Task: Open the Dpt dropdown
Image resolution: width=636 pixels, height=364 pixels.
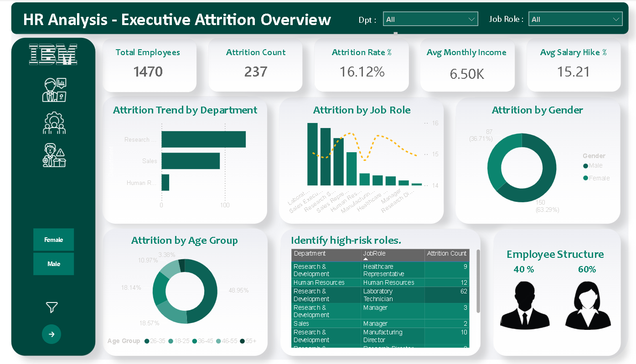Action: pos(430,19)
